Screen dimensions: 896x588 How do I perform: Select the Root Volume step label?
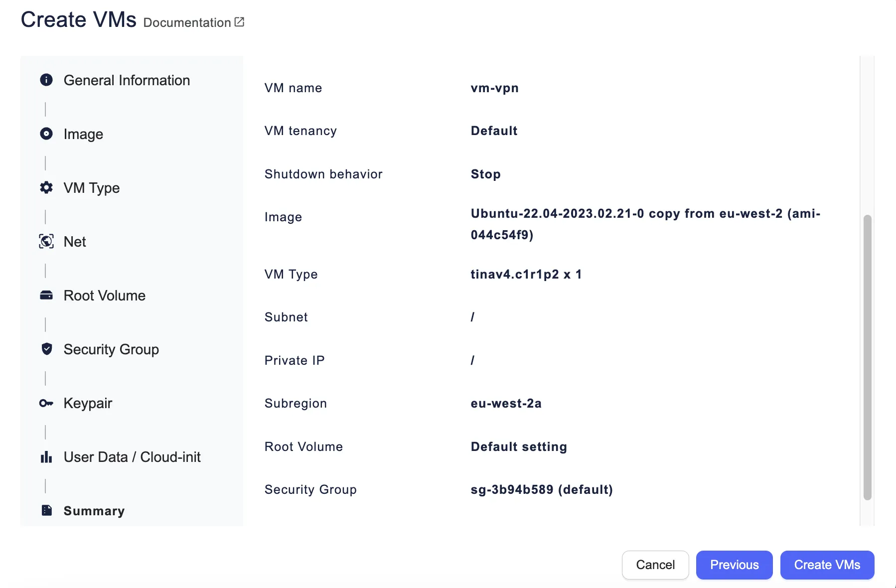[105, 295]
